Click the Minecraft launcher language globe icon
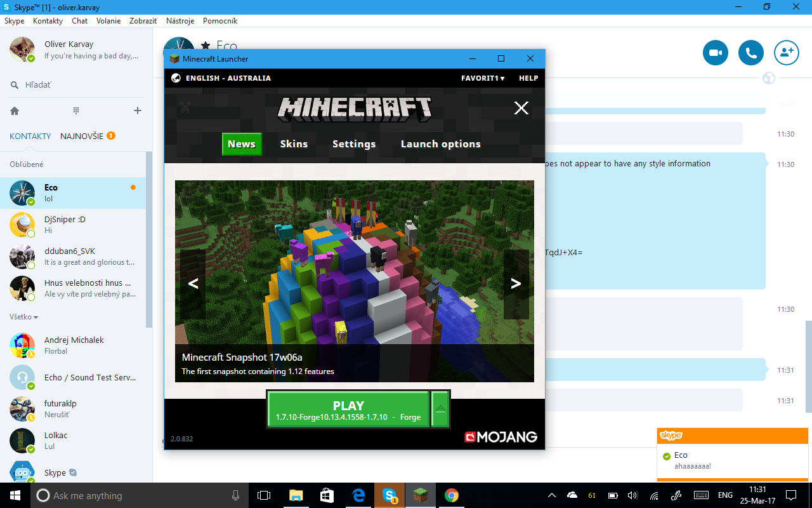 pos(176,78)
